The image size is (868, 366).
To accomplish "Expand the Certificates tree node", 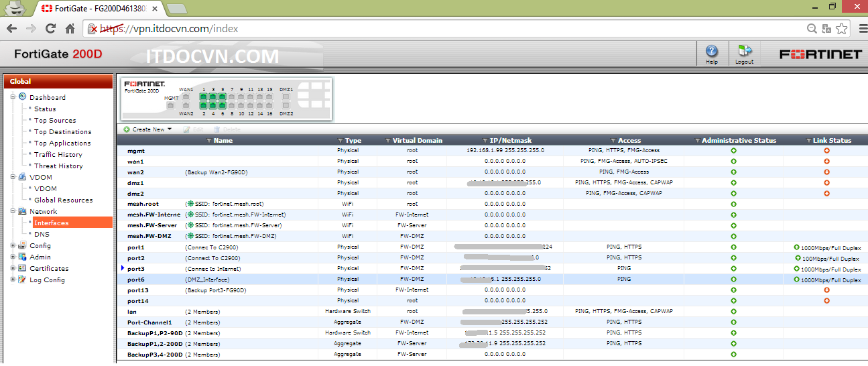I will pyautogui.click(x=13, y=269).
